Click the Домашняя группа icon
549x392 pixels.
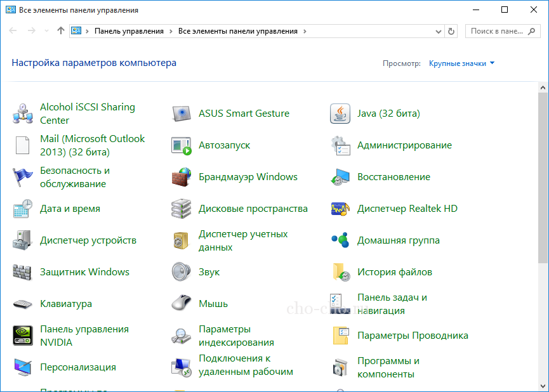tap(340, 240)
